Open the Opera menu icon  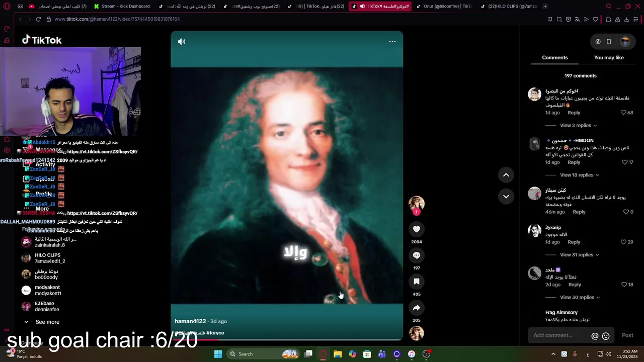[7, 6]
